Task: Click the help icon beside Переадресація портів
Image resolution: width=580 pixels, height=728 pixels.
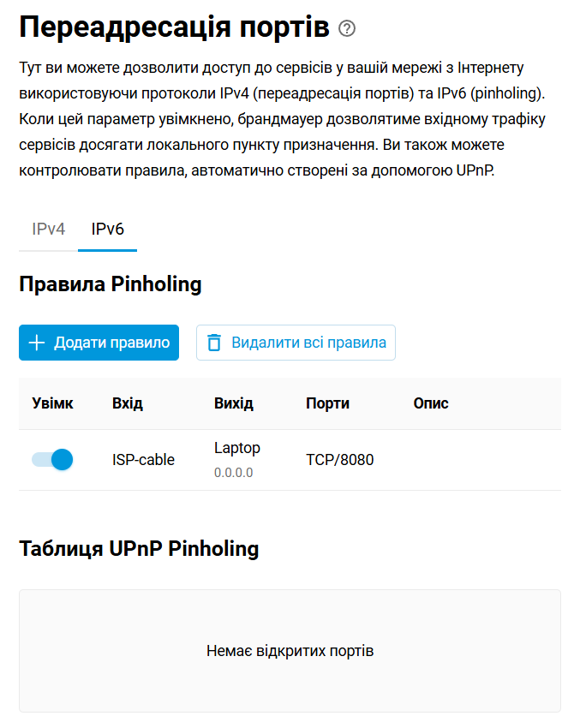Action: point(347,28)
